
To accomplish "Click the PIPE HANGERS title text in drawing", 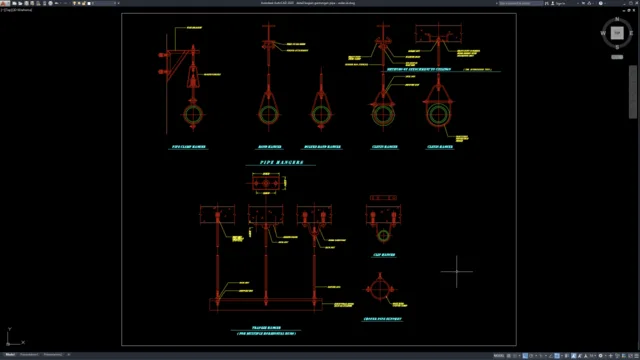I will click(x=282, y=162).
